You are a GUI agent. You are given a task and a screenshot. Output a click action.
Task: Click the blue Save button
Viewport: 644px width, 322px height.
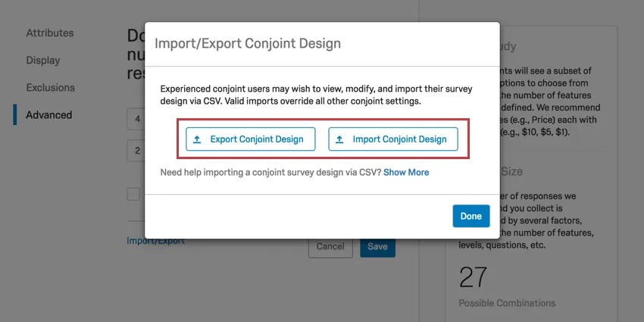(x=377, y=246)
